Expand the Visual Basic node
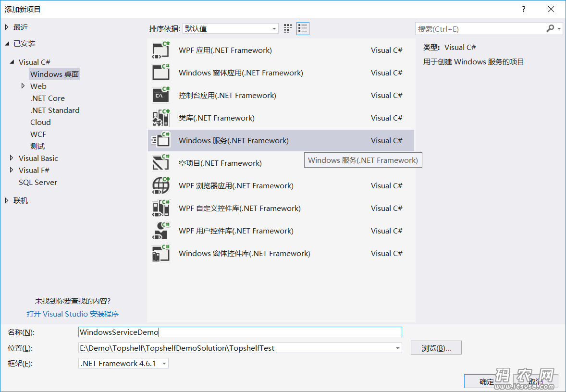The height and width of the screenshot is (392, 566). coord(12,158)
